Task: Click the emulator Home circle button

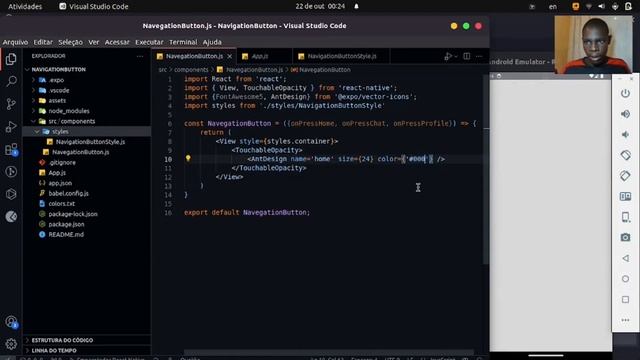Action: [x=625, y=279]
